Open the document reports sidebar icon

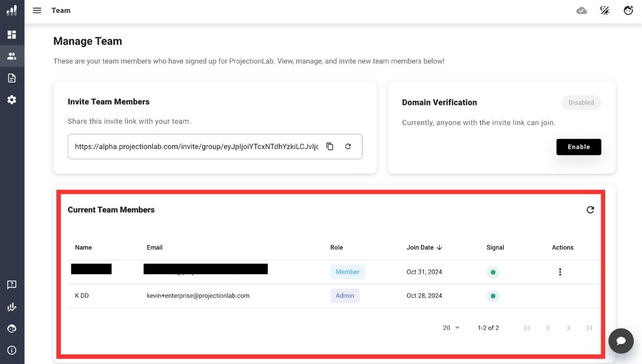(12, 78)
